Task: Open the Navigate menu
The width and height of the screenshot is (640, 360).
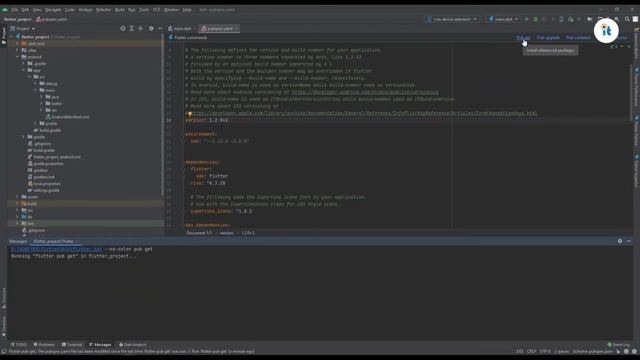Action: point(53,9)
